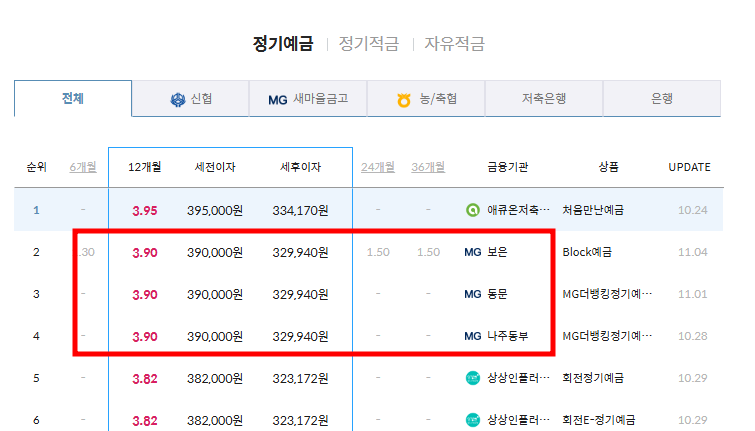Click the 세후이자 column header
The height and width of the screenshot is (431, 755).
click(x=300, y=167)
